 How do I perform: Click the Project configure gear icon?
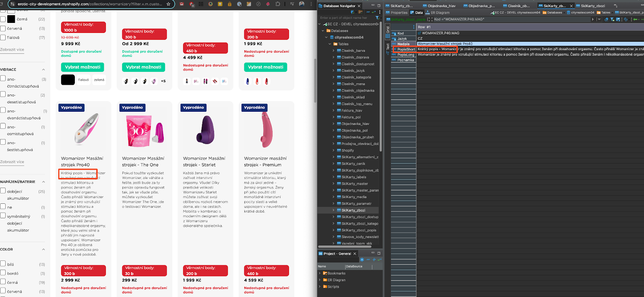coord(362,260)
